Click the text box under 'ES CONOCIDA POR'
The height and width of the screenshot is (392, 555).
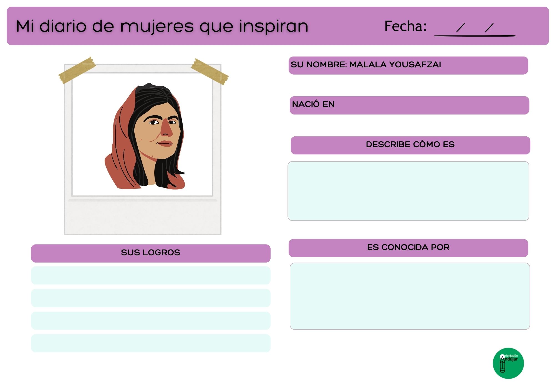pos(410,296)
